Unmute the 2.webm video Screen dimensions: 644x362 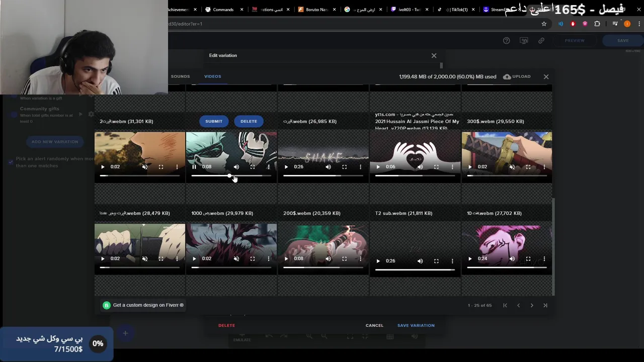pos(145,167)
